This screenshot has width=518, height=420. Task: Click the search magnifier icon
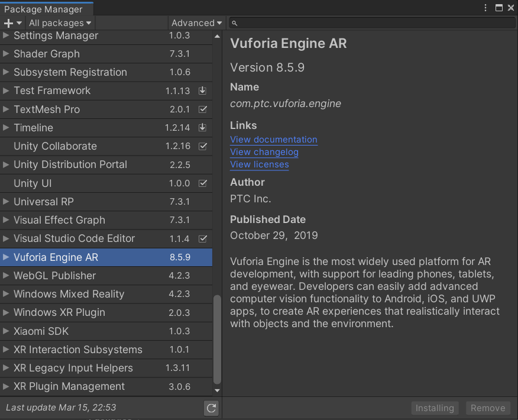coord(234,23)
